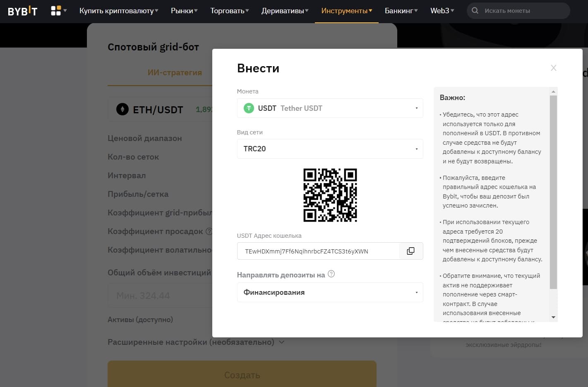Expand Расширенные настройки section
The width and height of the screenshot is (588, 387).
(196, 342)
